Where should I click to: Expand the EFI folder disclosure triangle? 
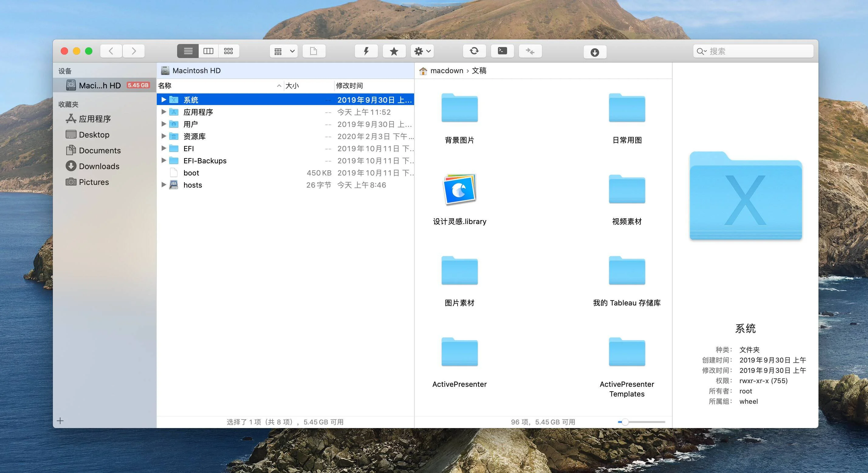click(x=164, y=148)
